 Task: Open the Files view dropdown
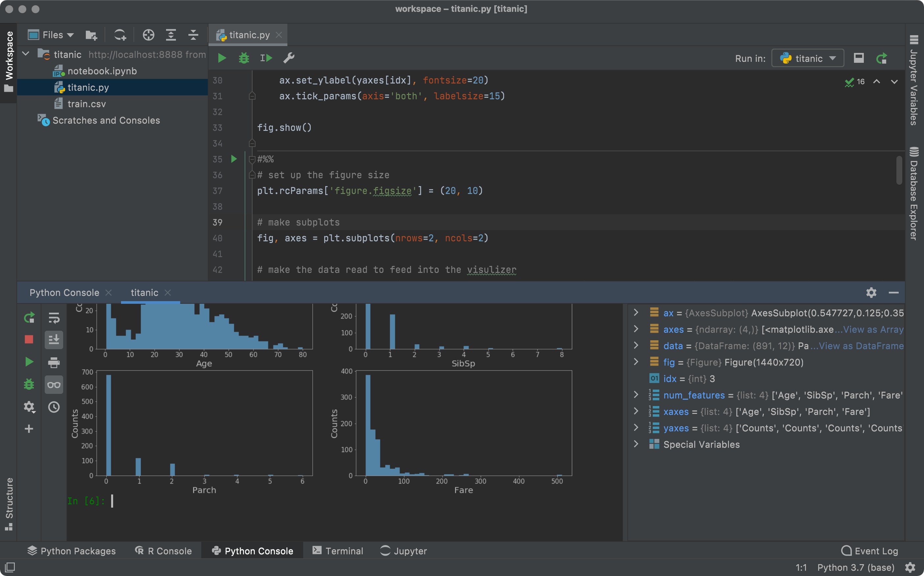coord(51,35)
